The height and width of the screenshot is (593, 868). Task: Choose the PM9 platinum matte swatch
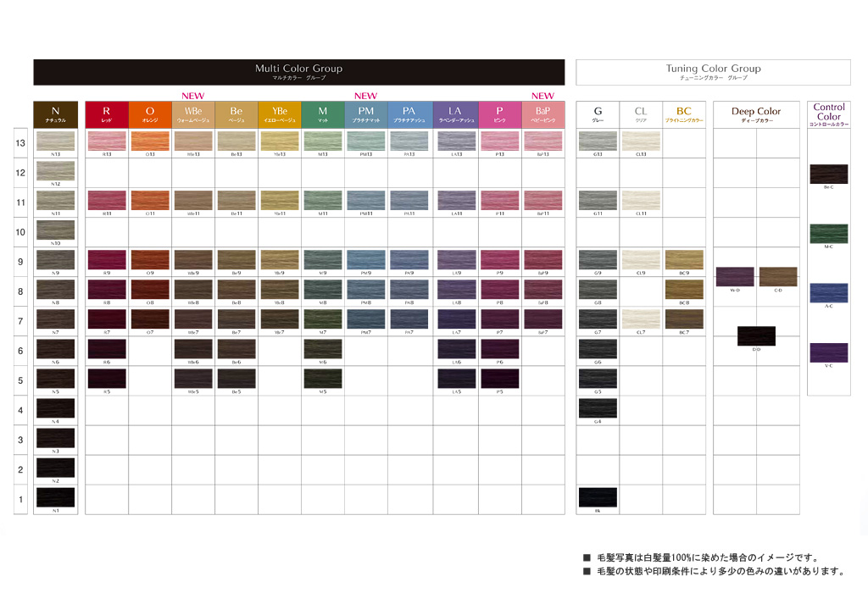366,259
